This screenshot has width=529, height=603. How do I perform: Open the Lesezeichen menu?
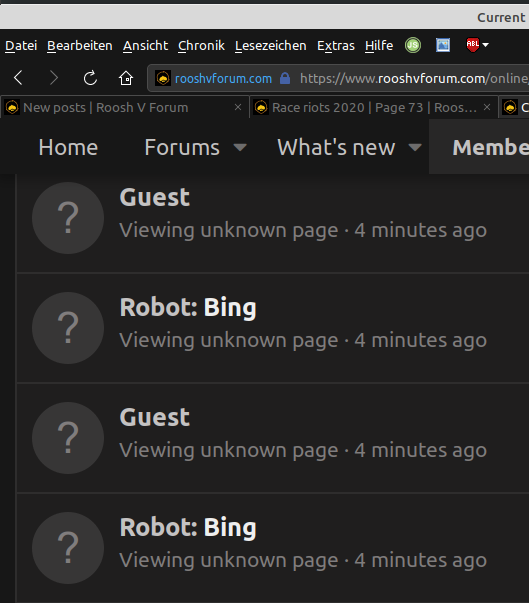[271, 46]
